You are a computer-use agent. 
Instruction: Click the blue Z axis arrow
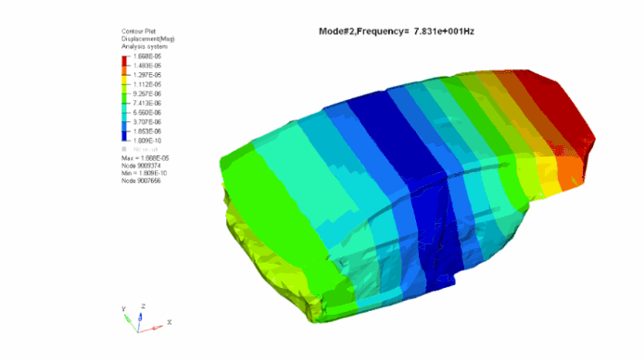tap(140, 322)
